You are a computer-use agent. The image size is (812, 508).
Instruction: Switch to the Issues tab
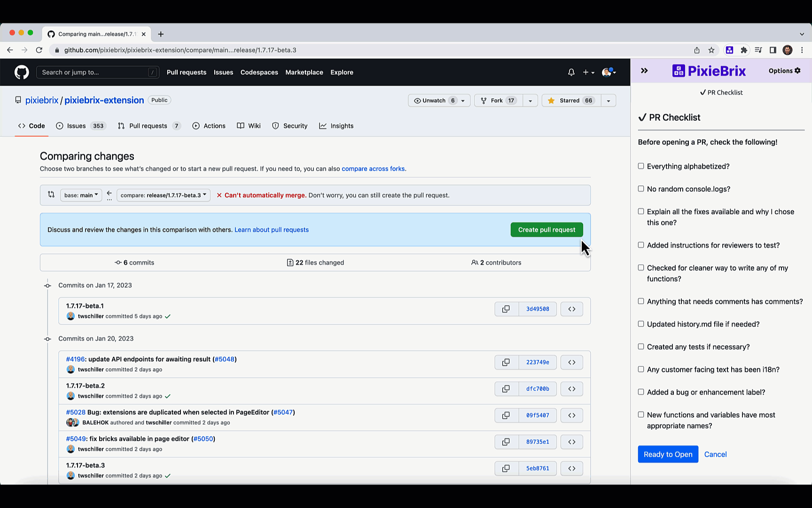tap(81, 126)
